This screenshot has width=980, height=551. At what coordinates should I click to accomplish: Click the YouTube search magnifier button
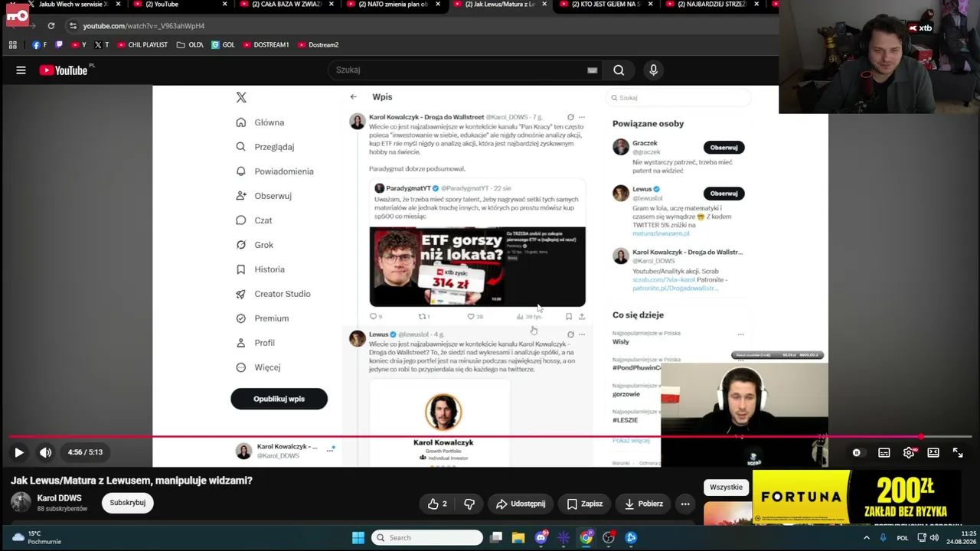619,70
